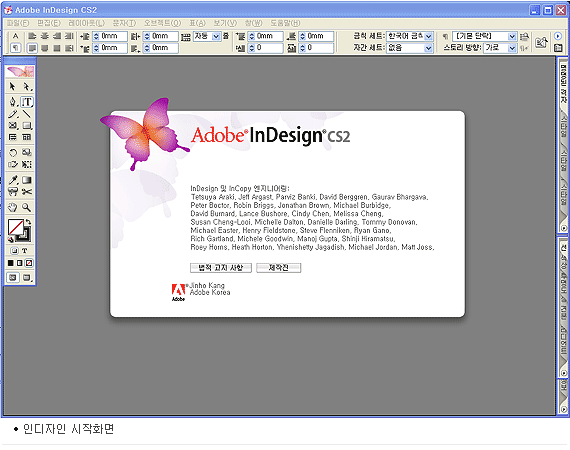
Task: Open the 파일(F) menu
Action: click(x=18, y=23)
